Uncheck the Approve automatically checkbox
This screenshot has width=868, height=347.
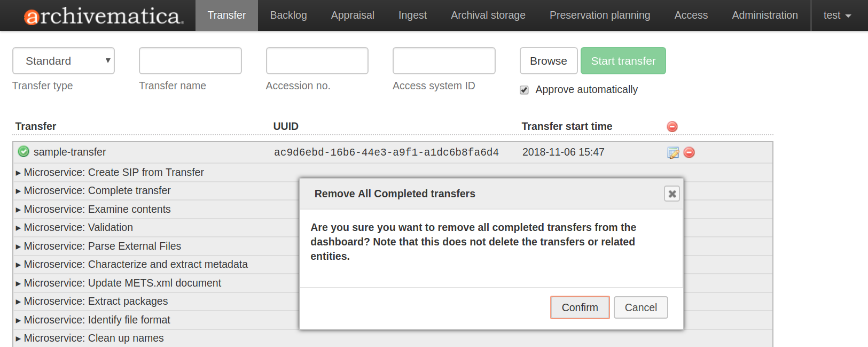point(524,90)
